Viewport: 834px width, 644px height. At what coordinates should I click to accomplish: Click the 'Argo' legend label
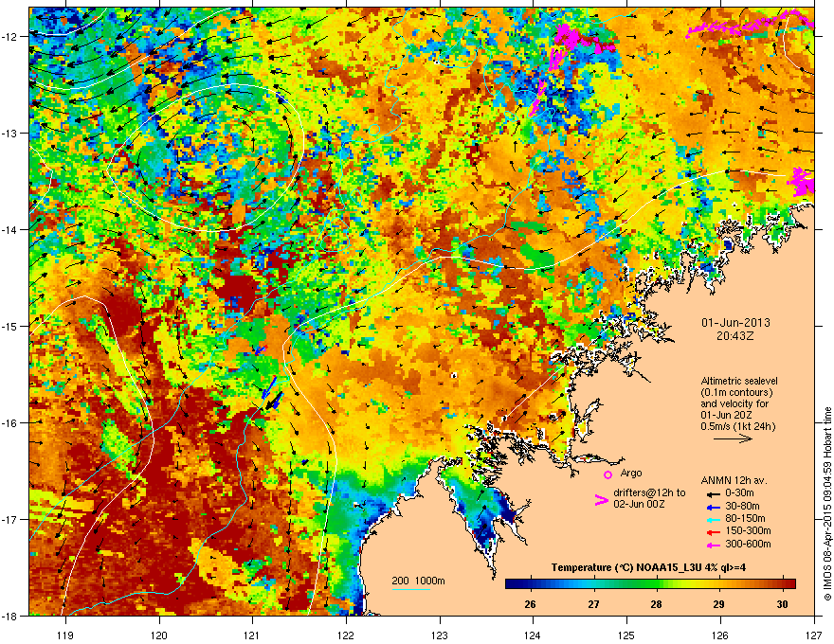631,473
